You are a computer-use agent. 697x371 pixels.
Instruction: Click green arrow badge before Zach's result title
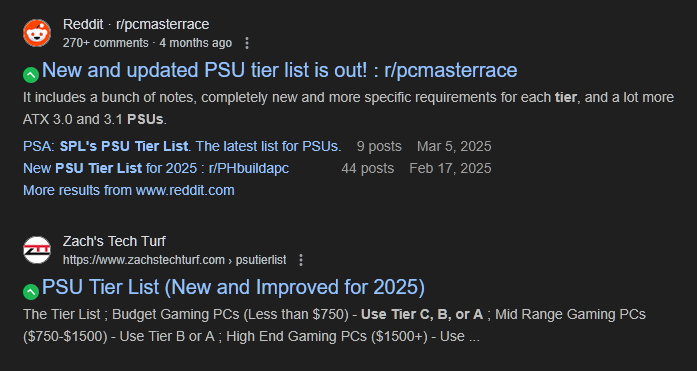[x=31, y=291]
